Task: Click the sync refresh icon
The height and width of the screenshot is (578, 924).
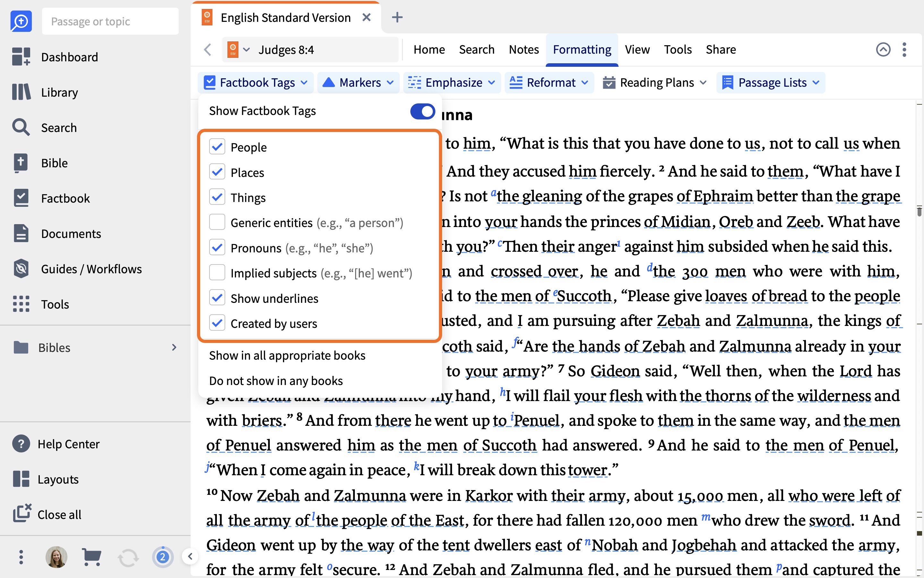Action: [x=128, y=557]
